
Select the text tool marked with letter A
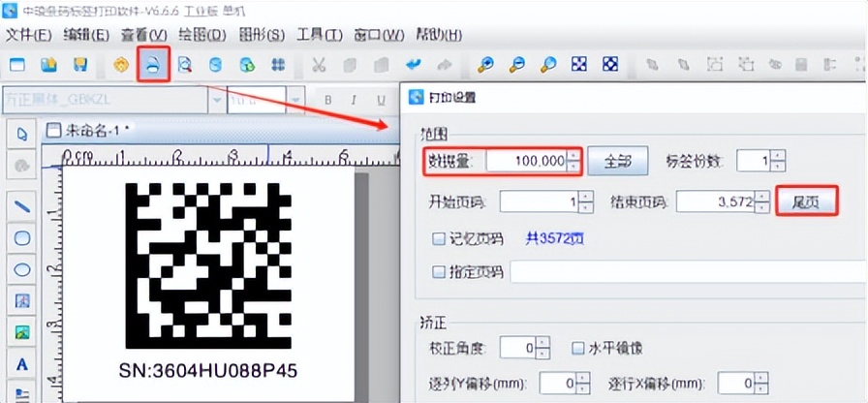(21, 364)
